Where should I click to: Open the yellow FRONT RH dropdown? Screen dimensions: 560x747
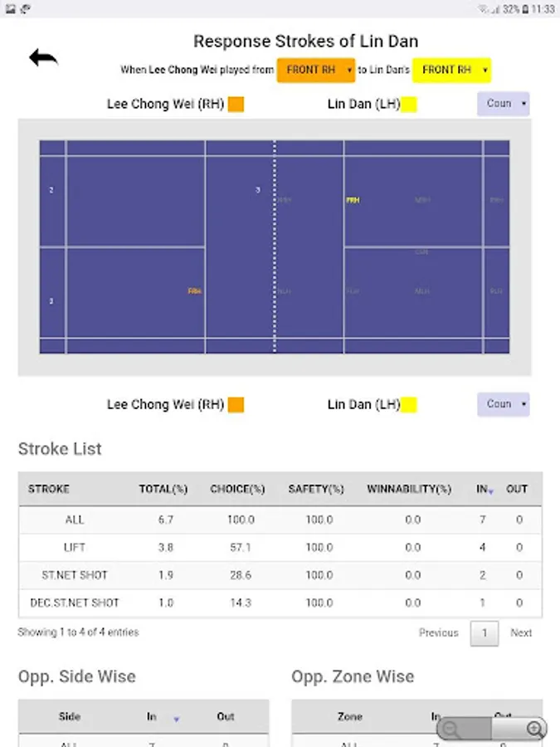pos(451,71)
